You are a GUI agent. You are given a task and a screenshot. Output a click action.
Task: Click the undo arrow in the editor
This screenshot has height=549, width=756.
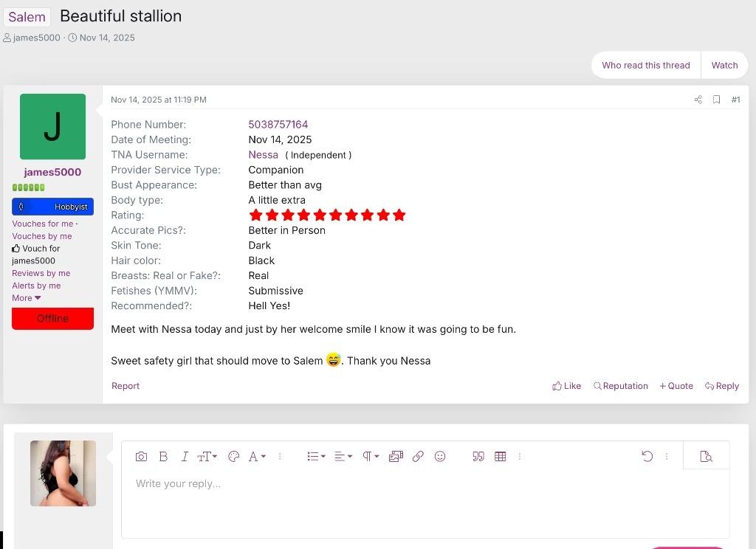(x=647, y=457)
